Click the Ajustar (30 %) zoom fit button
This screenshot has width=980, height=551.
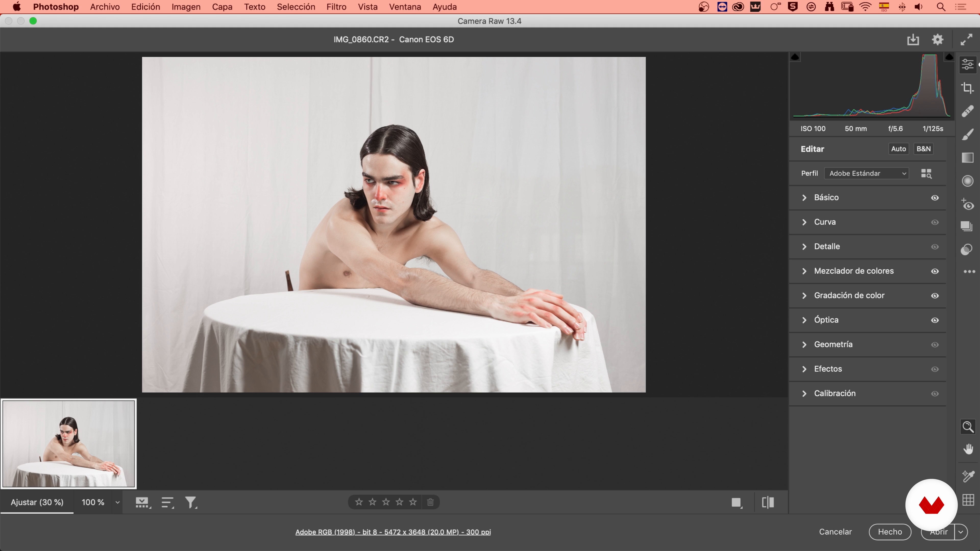[x=37, y=502]
